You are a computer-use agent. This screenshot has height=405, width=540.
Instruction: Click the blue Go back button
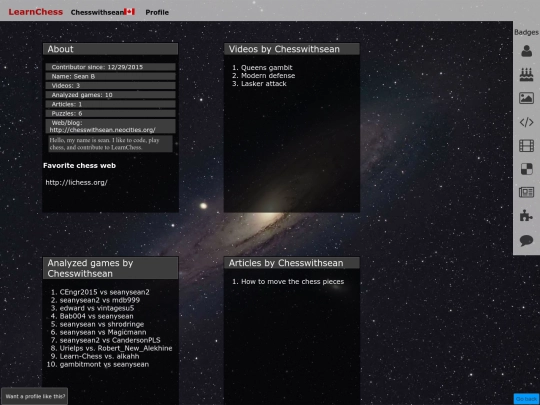click(527, 399)
